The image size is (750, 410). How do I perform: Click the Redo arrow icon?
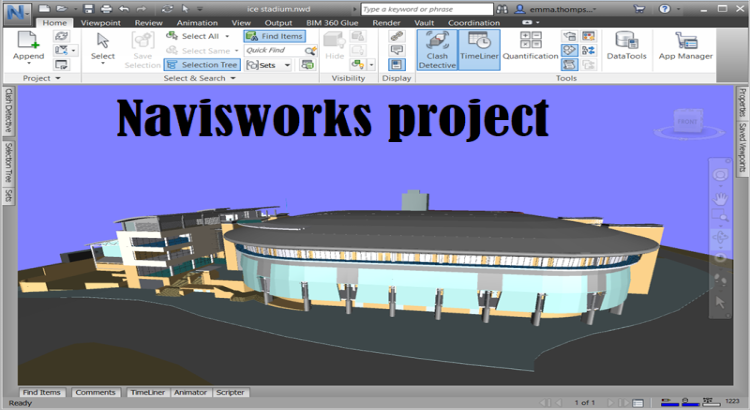click(142, 9)
